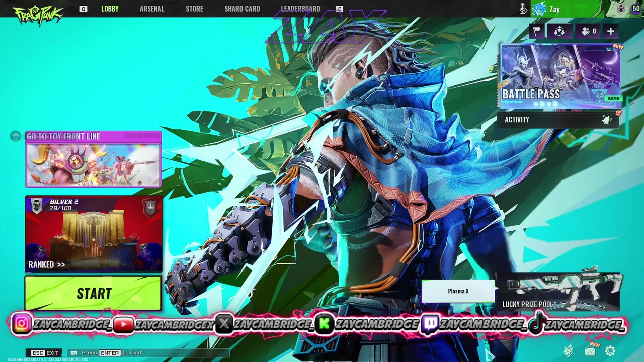Click the Plasma X label
Image resolution: width=644 pixels, height=362 pixels.
point(458,291)
